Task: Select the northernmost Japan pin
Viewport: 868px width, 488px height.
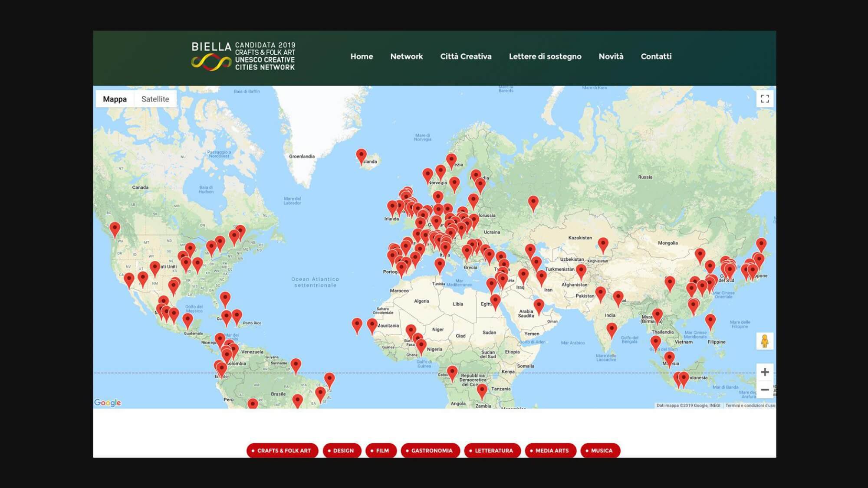Action: coord(761,246)
